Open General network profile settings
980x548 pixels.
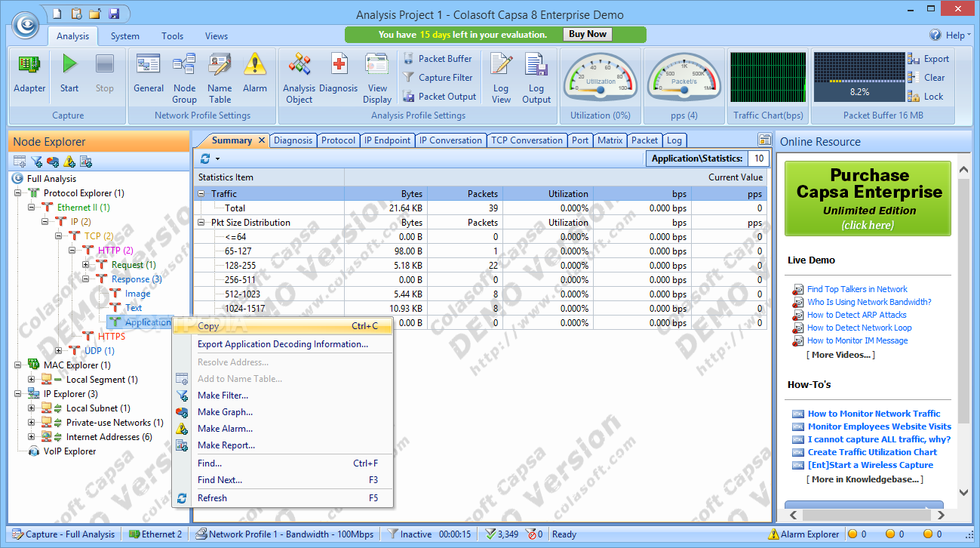tap(149, 74)
